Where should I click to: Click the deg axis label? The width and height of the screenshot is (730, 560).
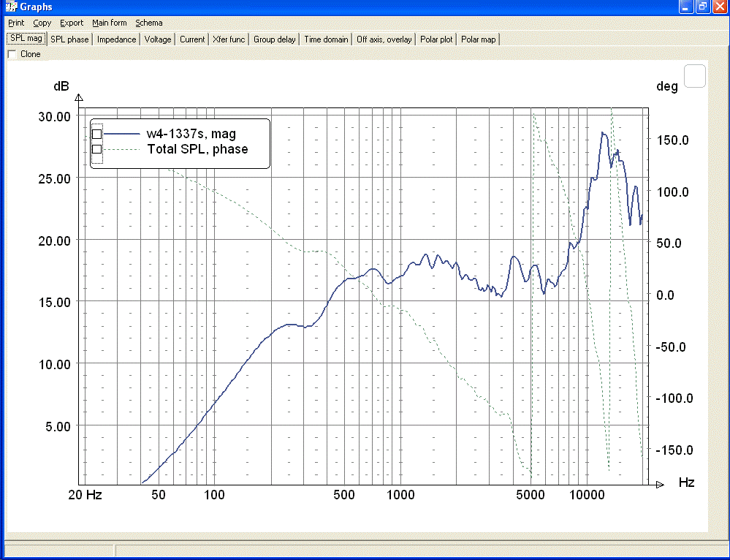pos(667,87)
